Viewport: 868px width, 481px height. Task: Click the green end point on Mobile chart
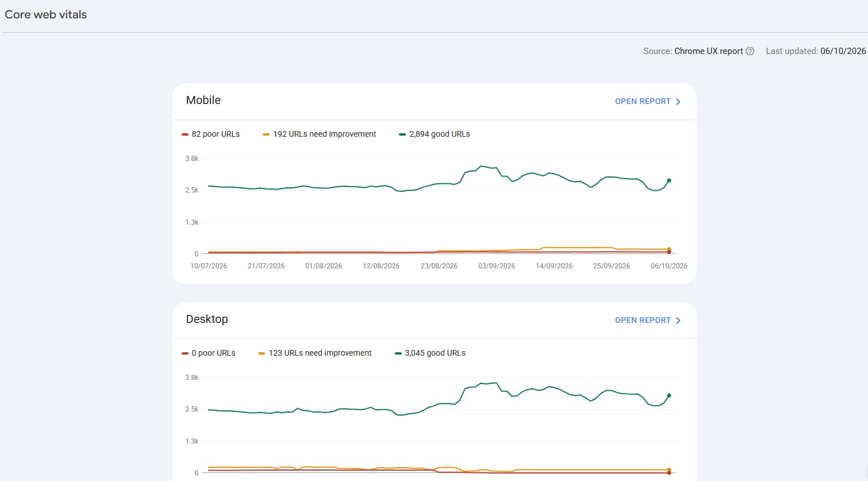[669, 180]
